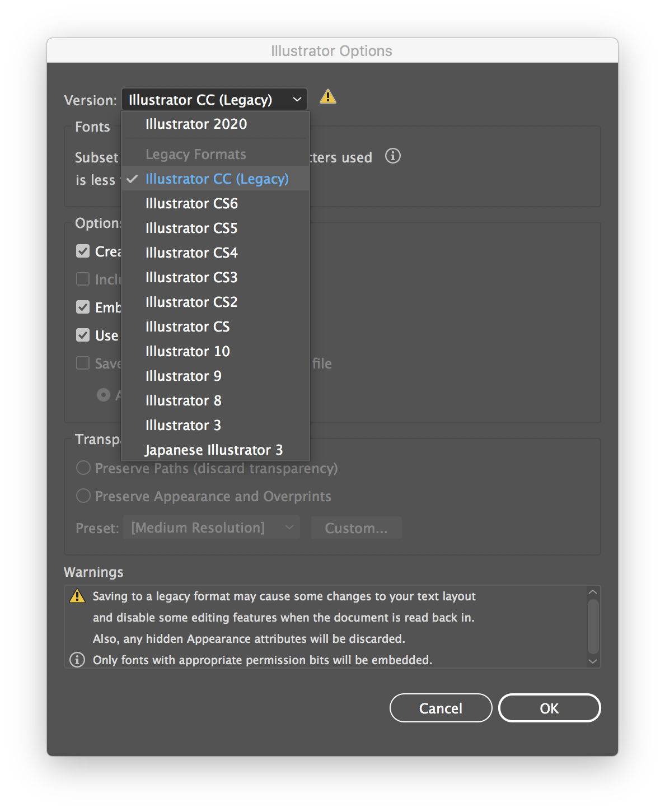This screenshot has width=665, height=812.
Task: Click the Custom... transparency button
Action: 356,528
